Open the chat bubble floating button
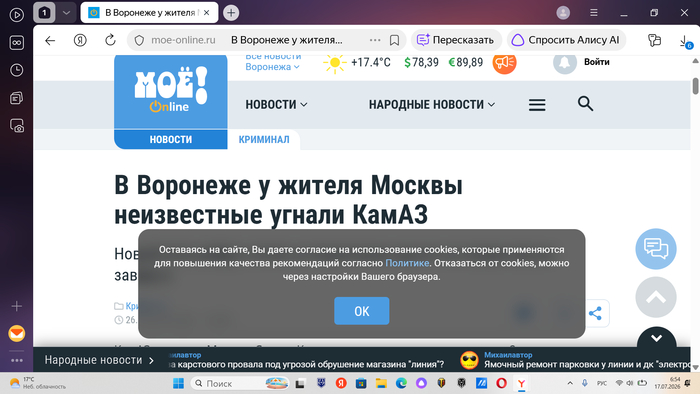This screenshot has height=394, width=700. (x=656, y=249)
